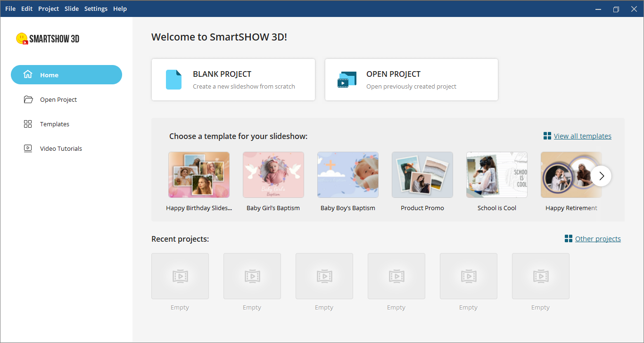Screen dimensions: 644x343
Task: Close the SmartSHOW 3D window
Action: (x=634, y=9)
